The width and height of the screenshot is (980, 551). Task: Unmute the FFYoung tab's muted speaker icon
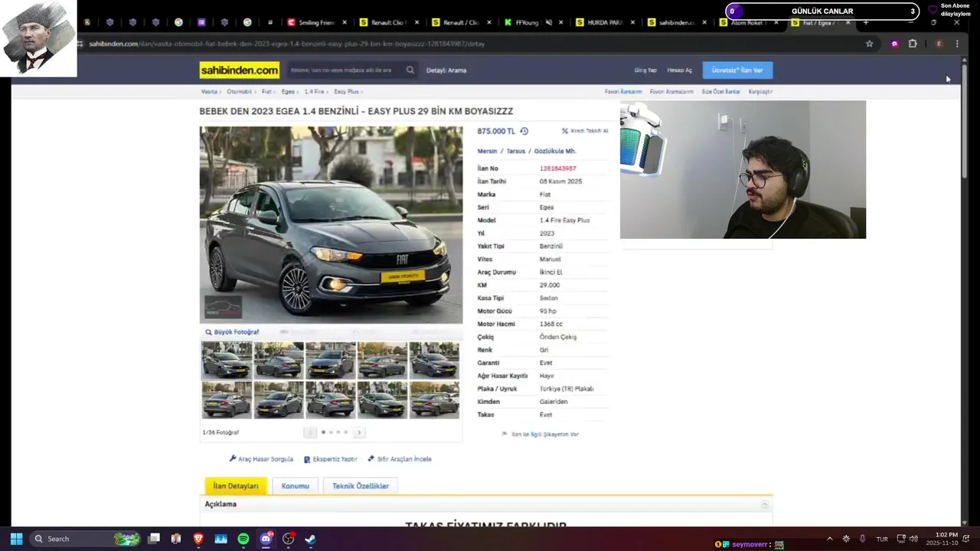point(548,23)
